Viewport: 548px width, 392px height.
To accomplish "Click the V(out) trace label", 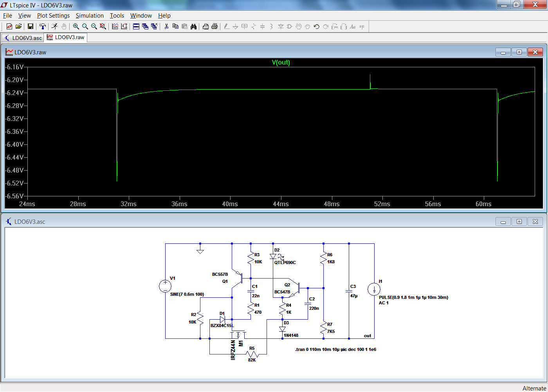I will [281, 63].
